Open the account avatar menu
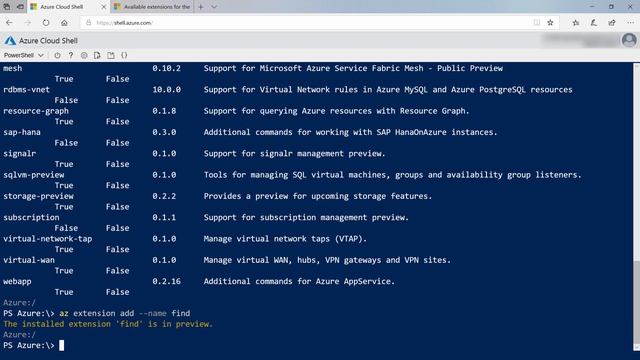 pyautogui.click(x=629, y=40)
